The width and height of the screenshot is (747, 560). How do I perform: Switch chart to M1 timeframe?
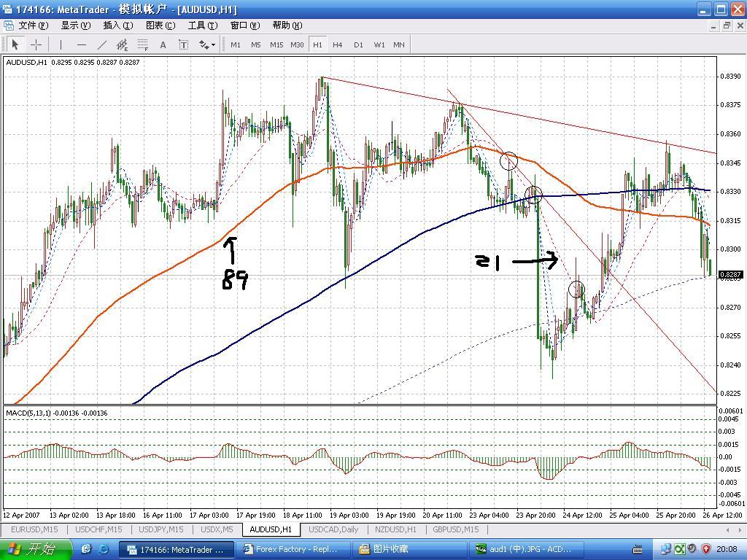236,44
